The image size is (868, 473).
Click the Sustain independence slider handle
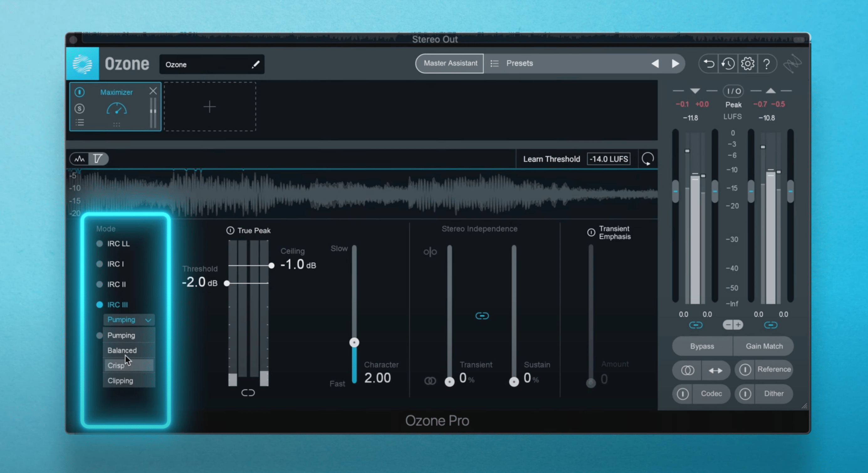tap(514, 382)
